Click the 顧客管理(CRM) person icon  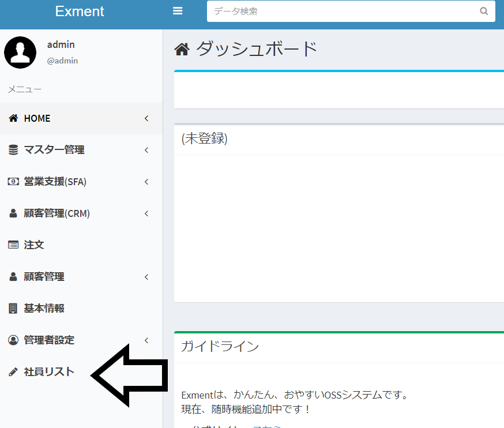13,213
